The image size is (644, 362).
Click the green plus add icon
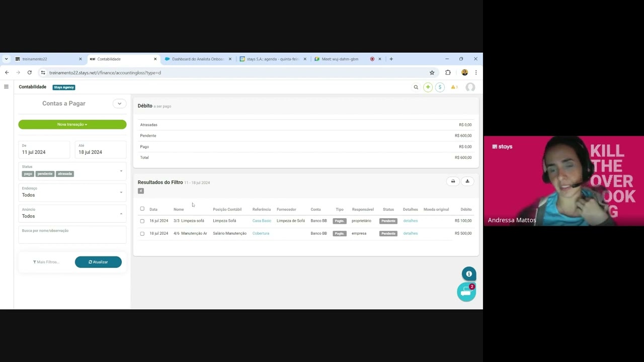pyautogui.click(x=428, y=87)
